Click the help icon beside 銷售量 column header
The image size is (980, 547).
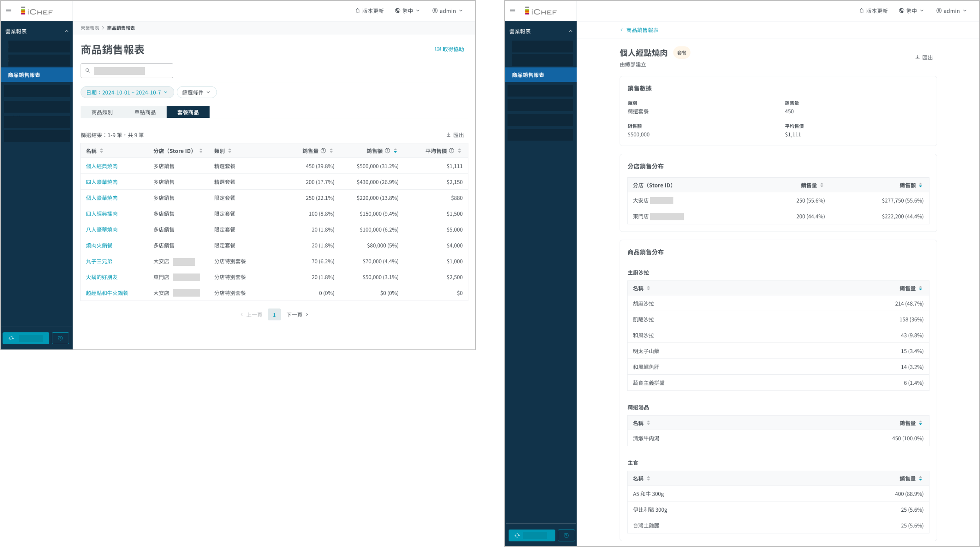tap(323, 151)
